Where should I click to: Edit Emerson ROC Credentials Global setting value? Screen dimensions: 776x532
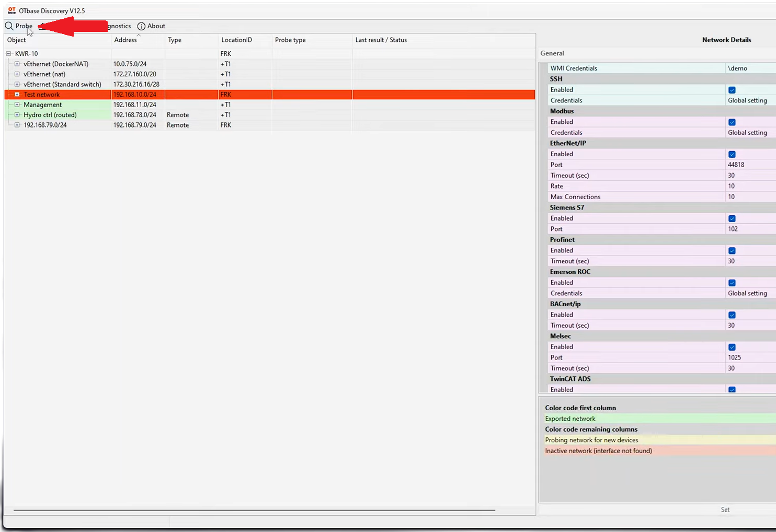(751, 293)
